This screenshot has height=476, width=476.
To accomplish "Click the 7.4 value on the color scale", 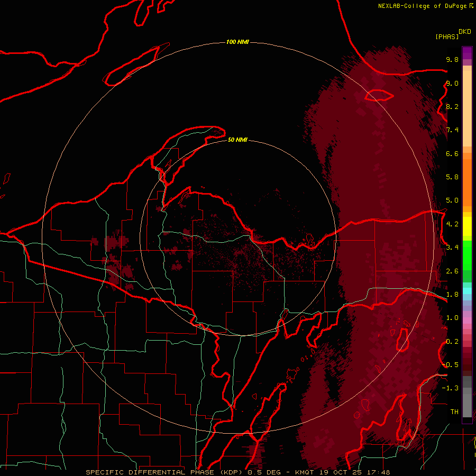I will click(452, 130).
